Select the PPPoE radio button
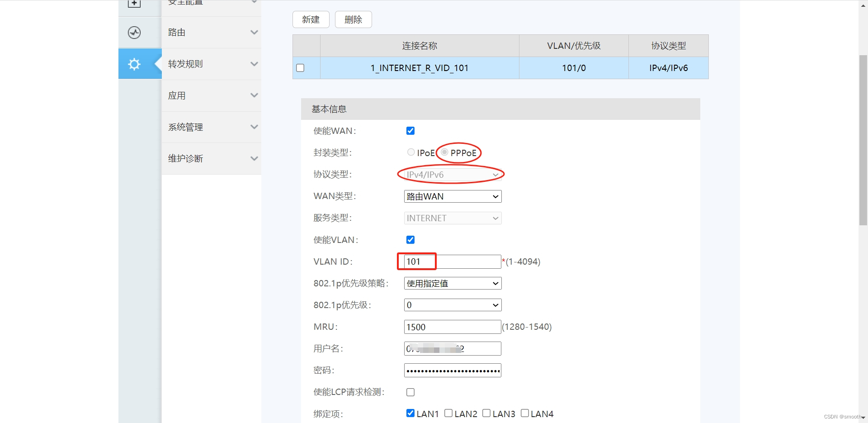868x423 pixels. [445, 152]
